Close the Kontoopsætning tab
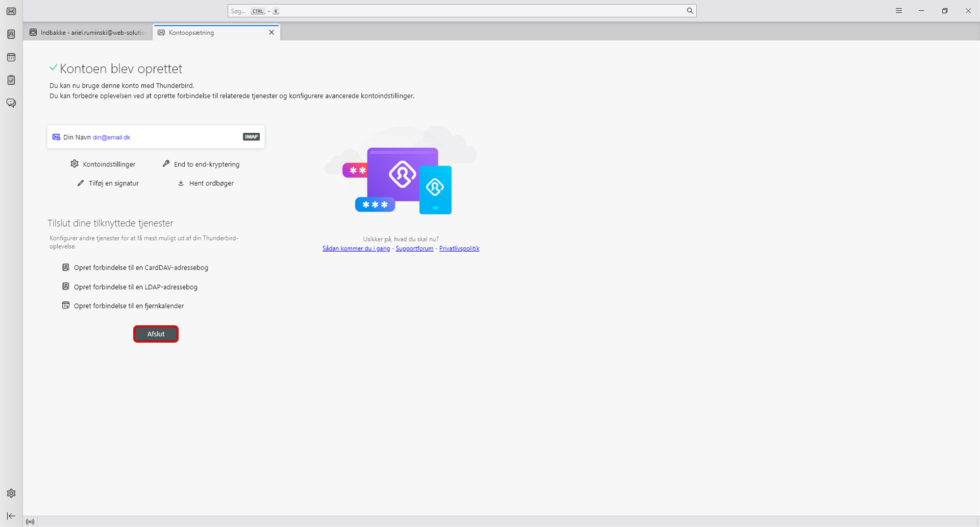Image resolution: width=980 pixels, height=527 pixels. [272, 32]
